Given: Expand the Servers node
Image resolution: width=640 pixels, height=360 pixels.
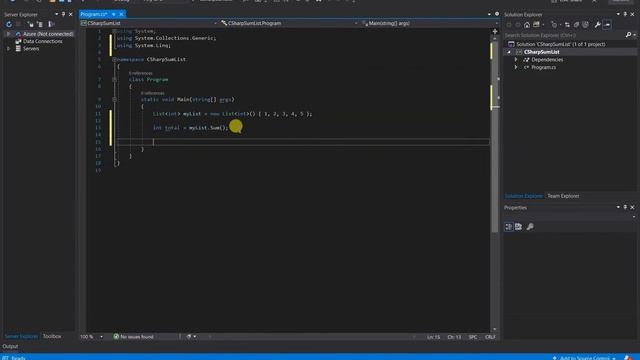Looking at the screenshot, I should (x=8, y=49).
